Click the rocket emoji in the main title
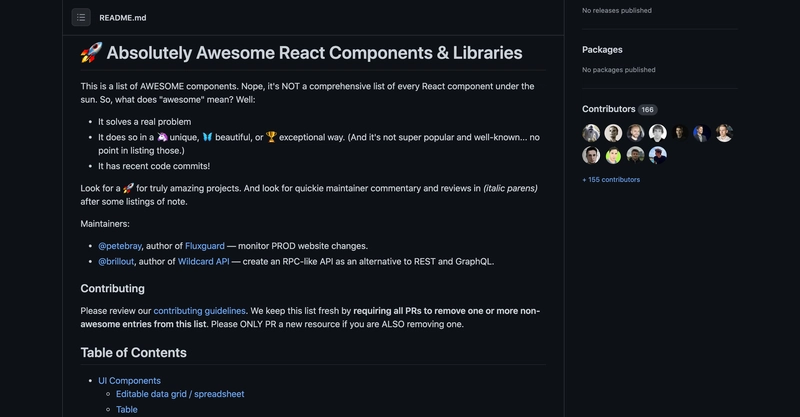This screenshot has width=800, height=417. [91, 53]
